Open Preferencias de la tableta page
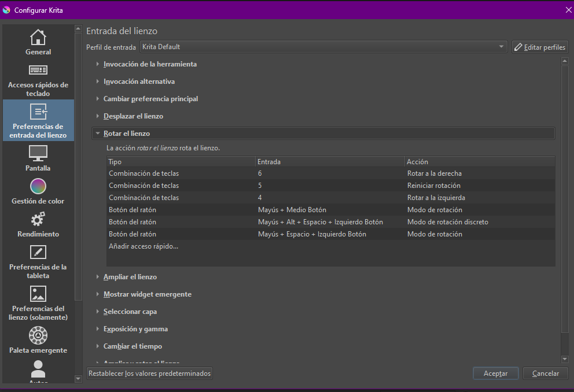Image resolution: width=574 pixels, height=392 pixels. pos(38,262)
